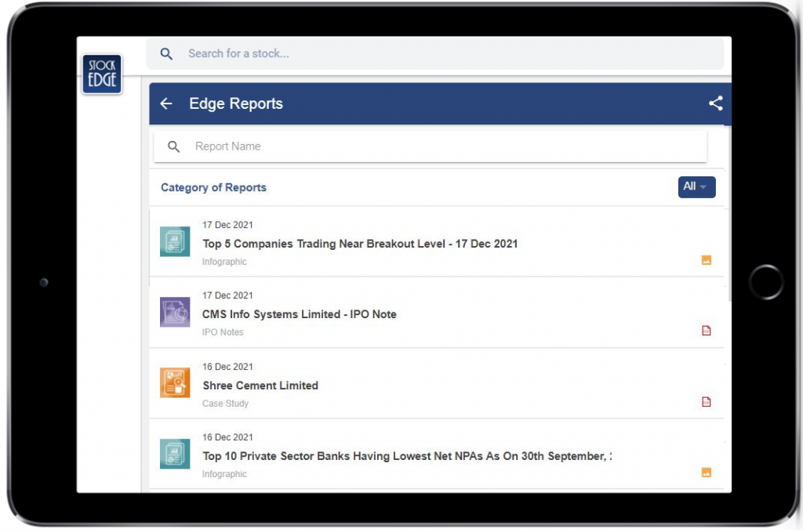Click the '17 Dec 2021' date above CMS Info
The height and width of the screenshot is (532, 803).
[x=227, y=295]
